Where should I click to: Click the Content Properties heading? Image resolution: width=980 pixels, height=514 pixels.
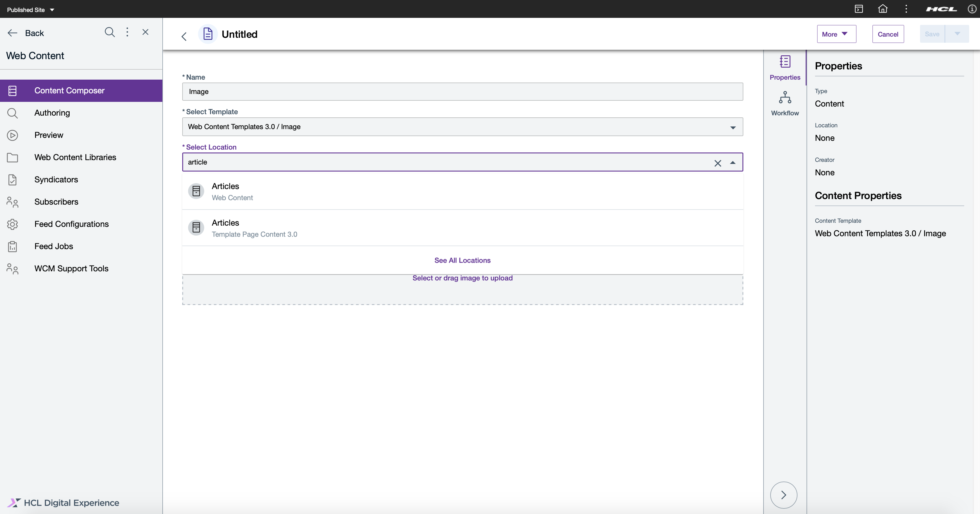[x=858, y=196]
